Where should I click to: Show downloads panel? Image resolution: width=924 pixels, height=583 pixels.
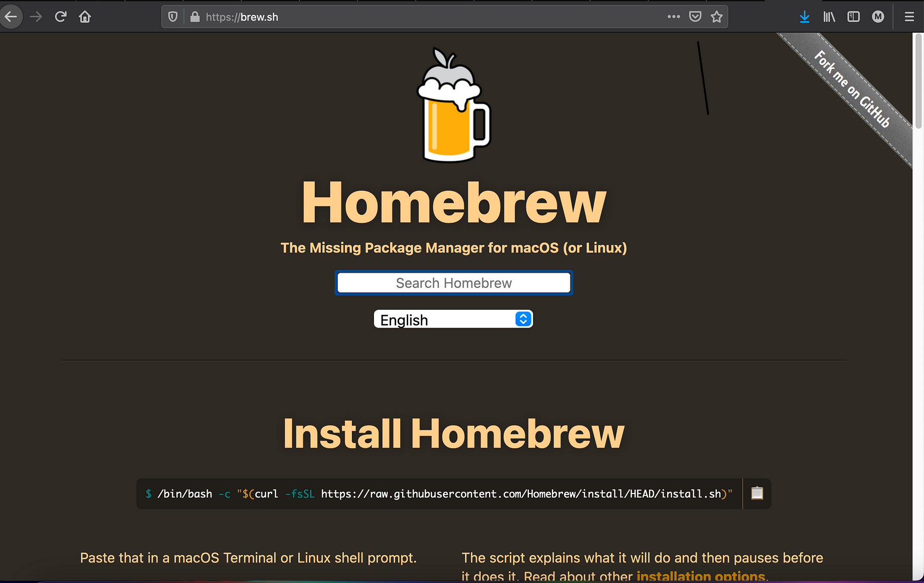pos(804,17)
